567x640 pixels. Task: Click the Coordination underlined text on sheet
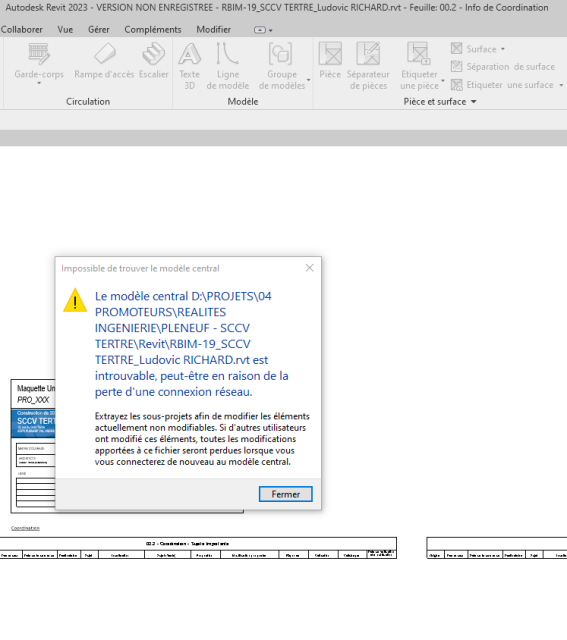click(x=25, y=528)
